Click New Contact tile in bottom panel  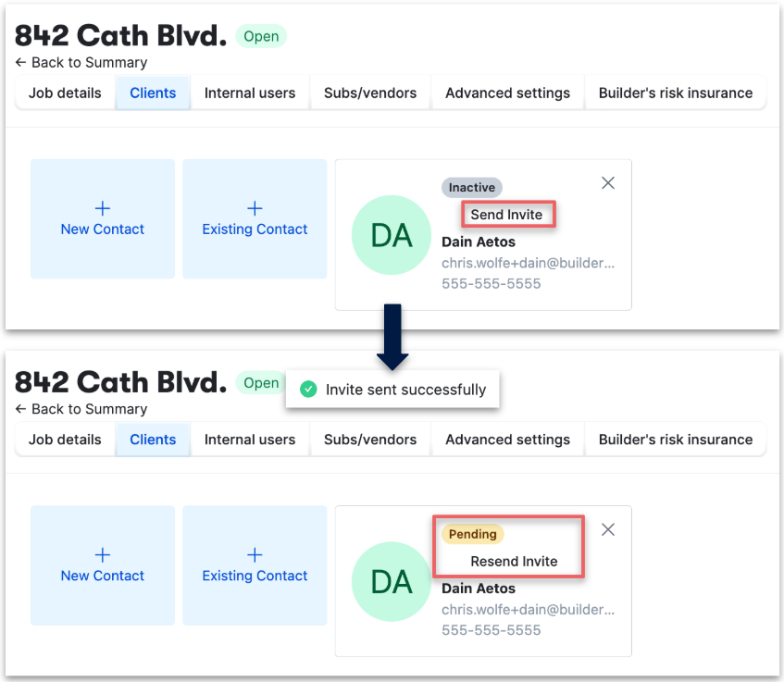click(x=103, y=565)
